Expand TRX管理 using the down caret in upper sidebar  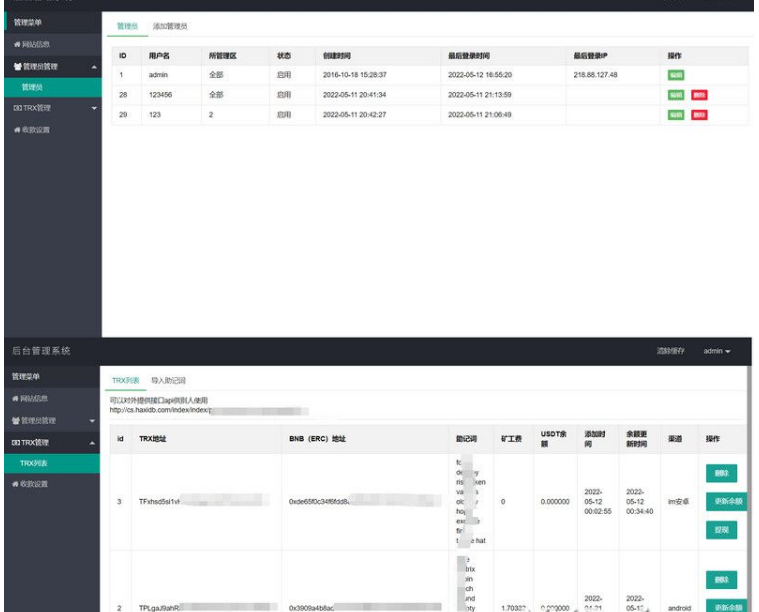[94, 108]
